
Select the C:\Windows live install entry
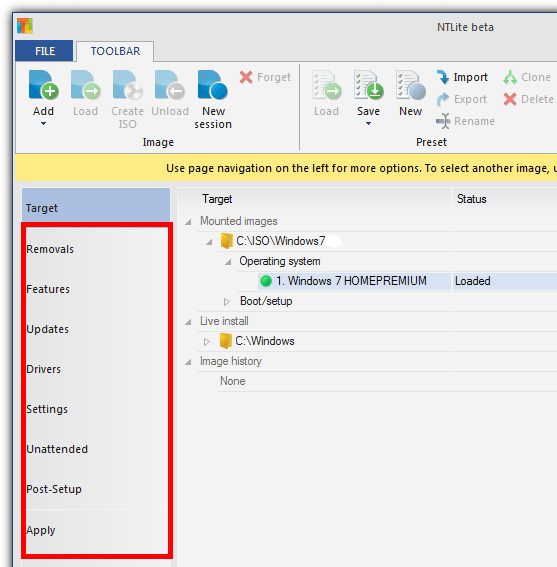point(265,341)
